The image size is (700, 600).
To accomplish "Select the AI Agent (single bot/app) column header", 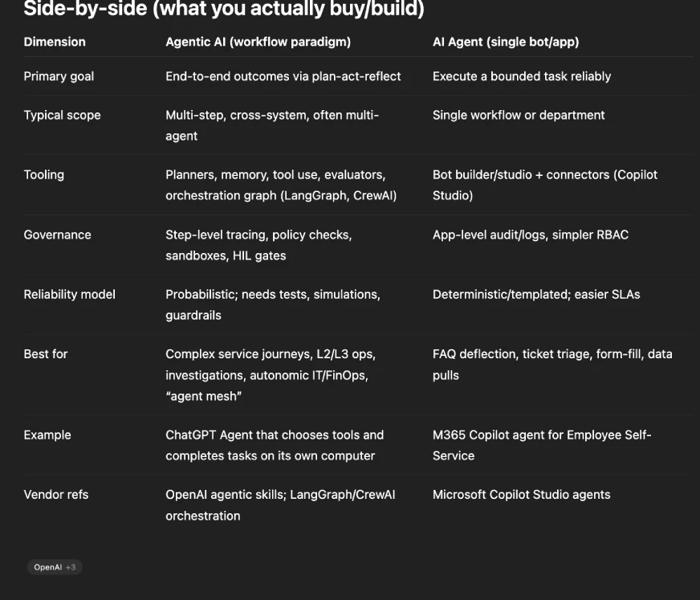I will [x=505, y=42].
